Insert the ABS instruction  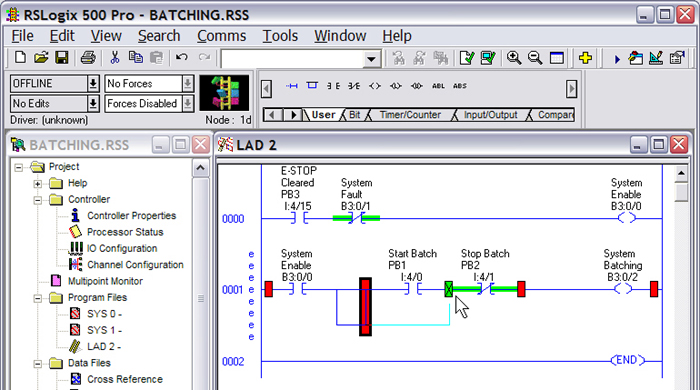click(x=459, y=86)
